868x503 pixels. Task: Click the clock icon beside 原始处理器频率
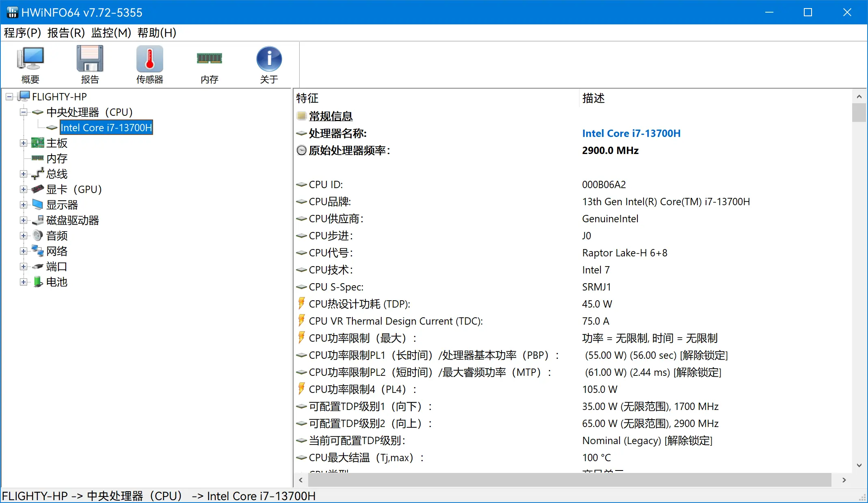[x=301, y=150]
